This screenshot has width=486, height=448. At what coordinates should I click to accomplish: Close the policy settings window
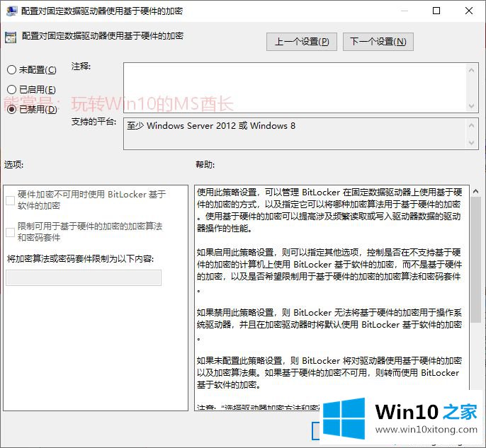(x=469, y=11)
